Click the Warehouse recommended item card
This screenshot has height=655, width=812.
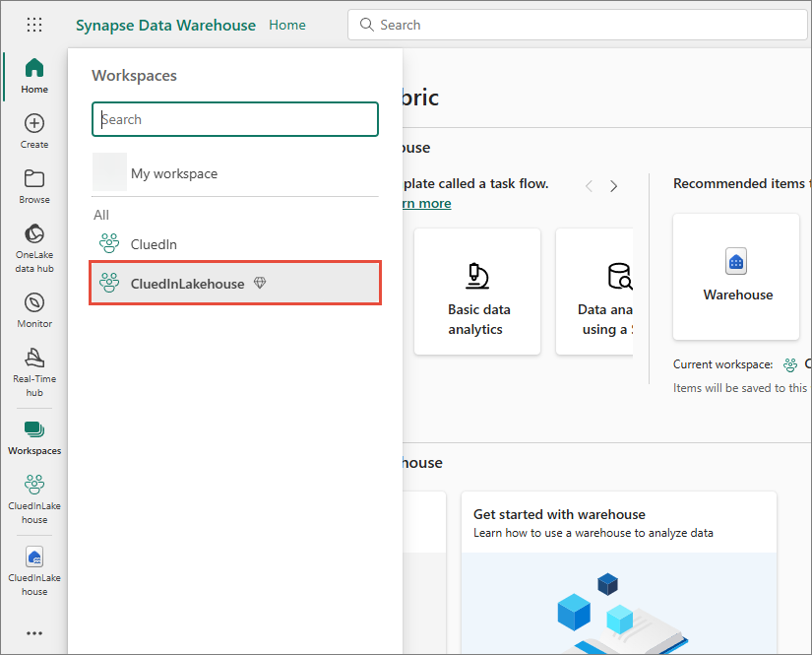tap(737, 277)
